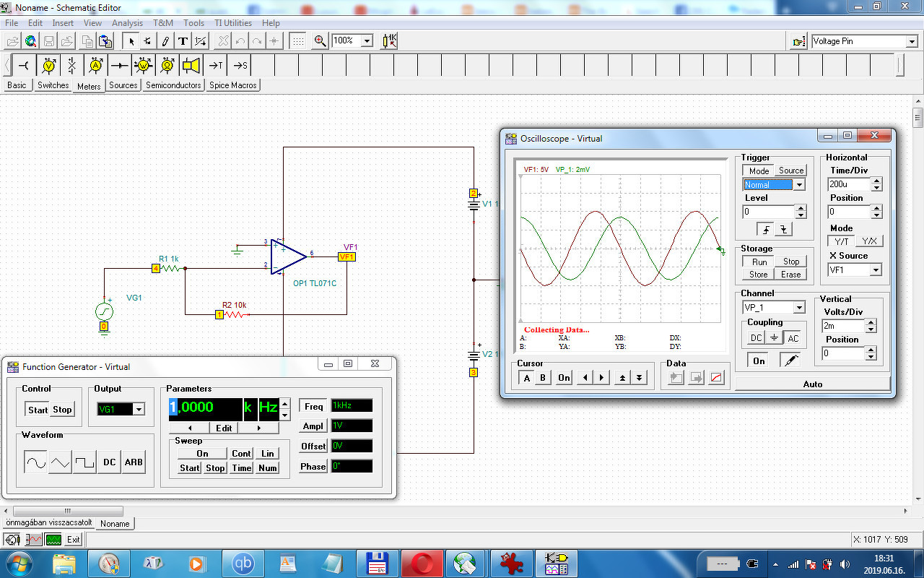This screenshot has width=924, height=578.
Task: Open file from web globe icon
Action: point(31,41)
